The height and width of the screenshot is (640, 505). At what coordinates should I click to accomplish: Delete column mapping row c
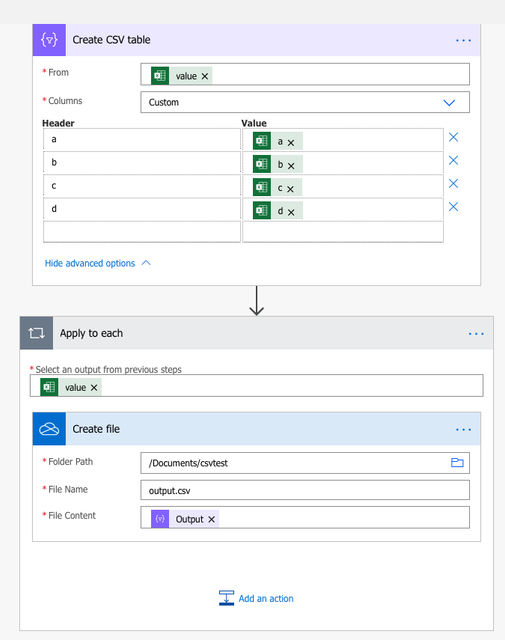click(454, 184)
